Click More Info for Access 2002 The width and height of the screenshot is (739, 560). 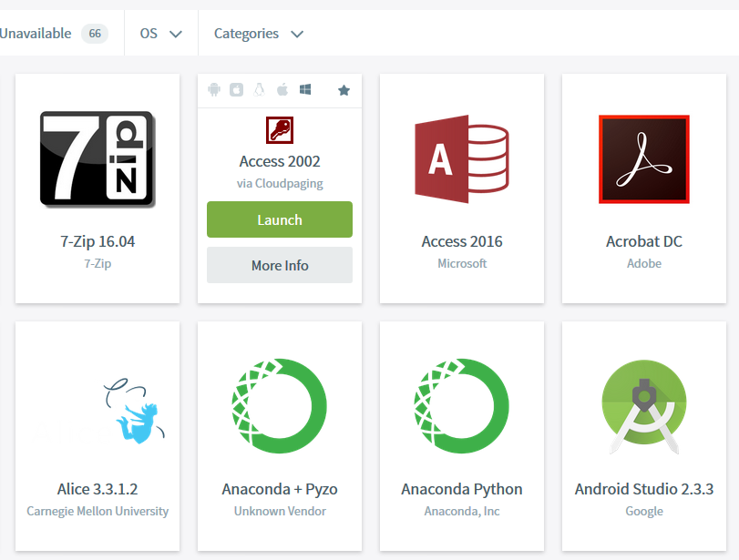click(280, 265)
